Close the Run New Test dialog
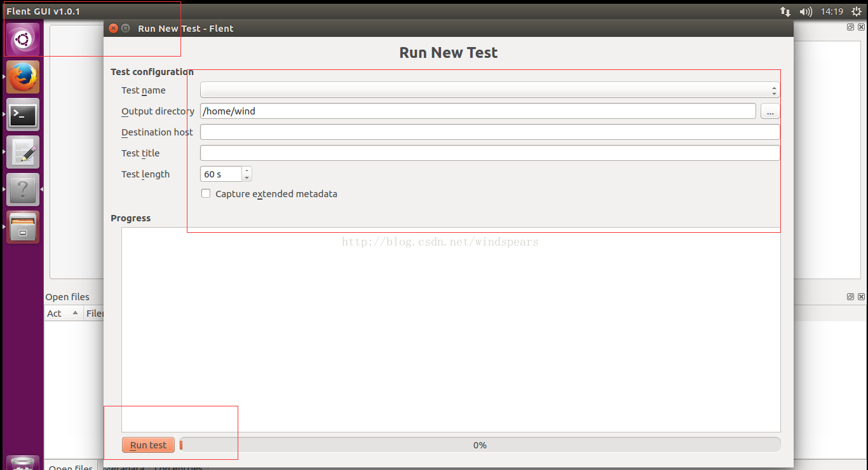Viewport: 868px width, 470px height. click(113, 28)
